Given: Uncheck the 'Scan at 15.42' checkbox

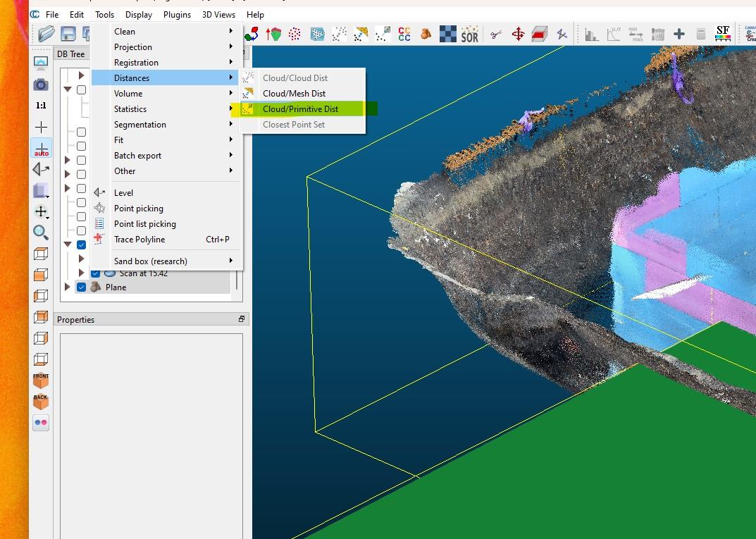Looking at the screenshot, I should click(x=96, y=273).
